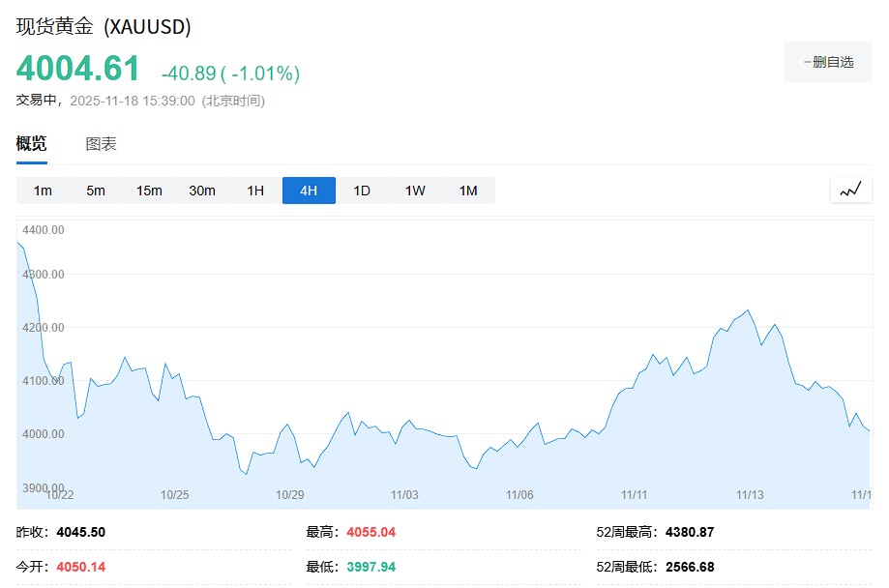Switch the chart to 1H

pos(255,191)
